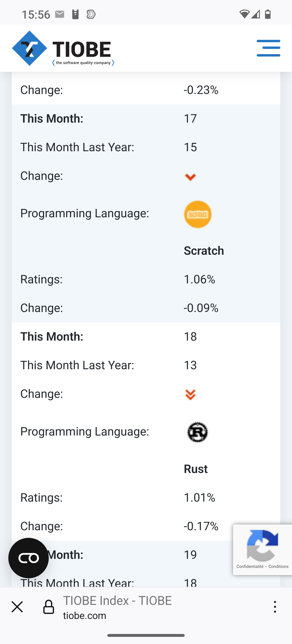Tap the black chat widget button
The width and height of the screenshot is (292, 644).
pyautogui.click(x=28, y=558)
